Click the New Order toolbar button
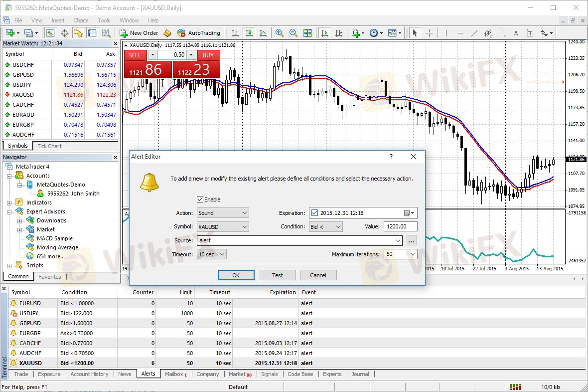Image resolution: width=588 pixels, height=392 pixels. tap(139, 33)
